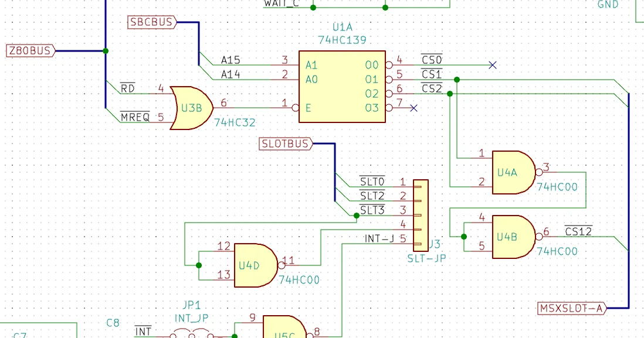Click the junction dot on Z80BUS bus
The image size is (644, 338).
106,51
